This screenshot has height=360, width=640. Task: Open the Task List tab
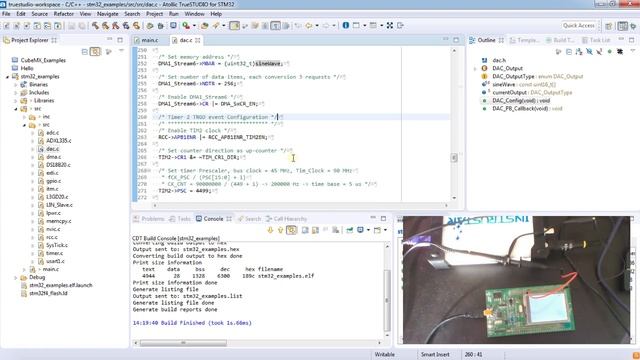pos(596,40)
